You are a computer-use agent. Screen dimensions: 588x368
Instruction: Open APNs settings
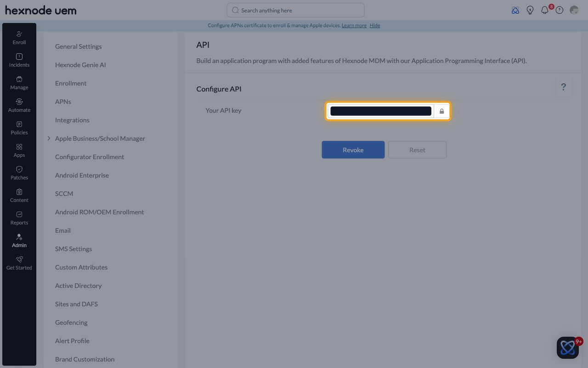pyautogui.click(x=63, y=102)
